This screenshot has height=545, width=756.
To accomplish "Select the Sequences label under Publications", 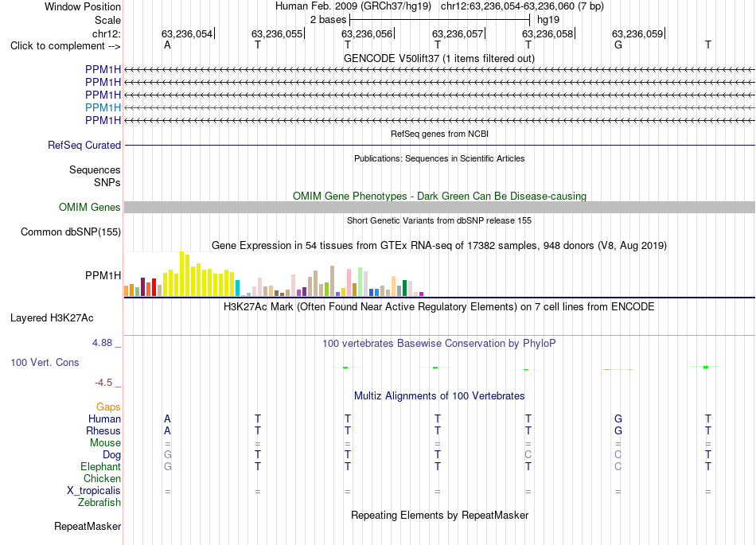I will point(95,169).
